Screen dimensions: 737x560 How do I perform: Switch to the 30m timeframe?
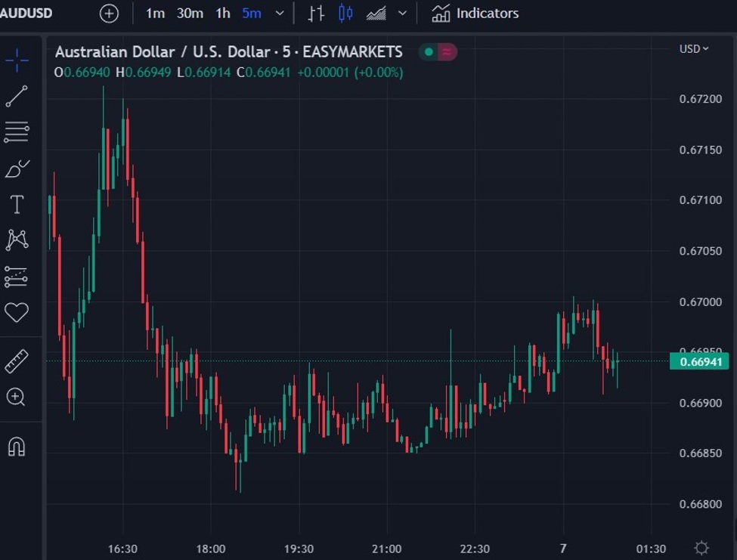[x=190, y=13]
